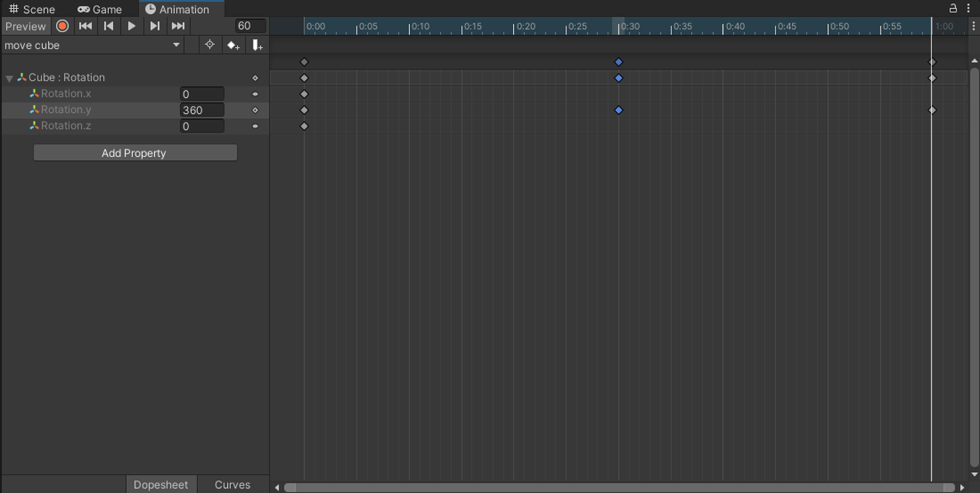Go to the end of the clip
980x493 pixels.
178,26
